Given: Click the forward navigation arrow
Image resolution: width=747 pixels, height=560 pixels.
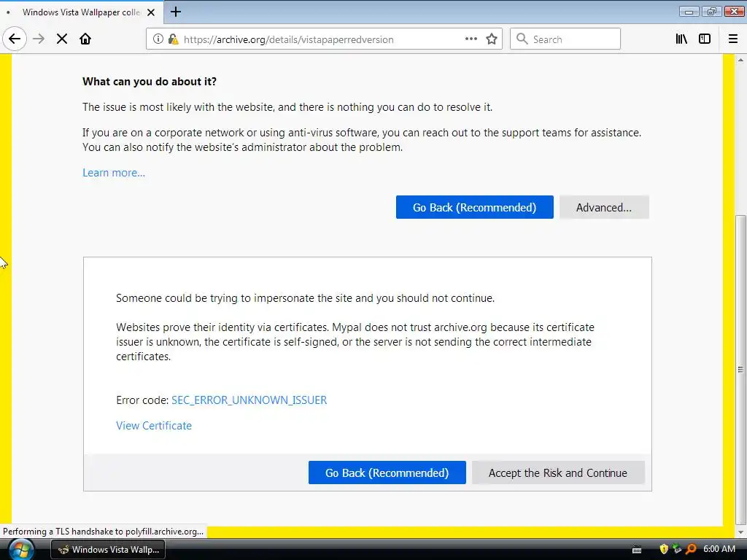Looking at the screenshot, I should [x=39, y=39].
